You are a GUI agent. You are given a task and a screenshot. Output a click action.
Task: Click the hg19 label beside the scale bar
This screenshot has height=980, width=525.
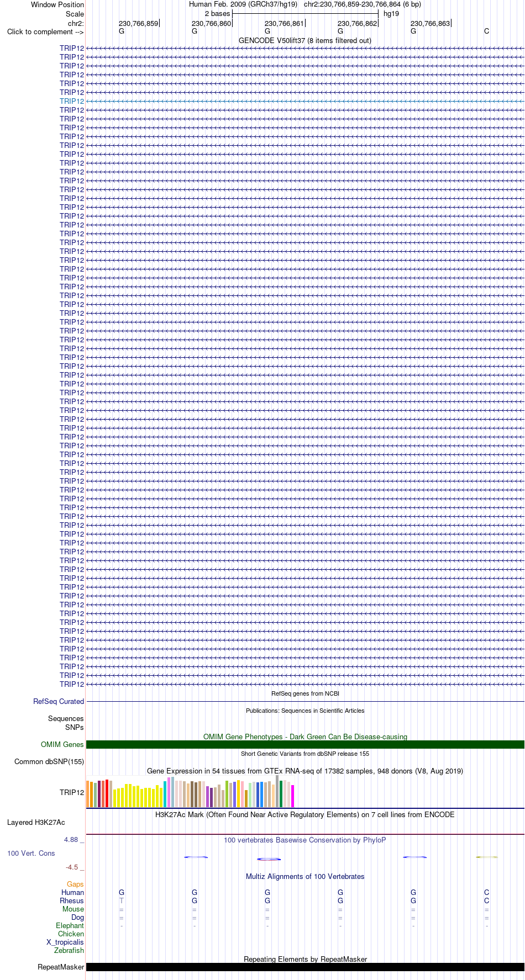(x=391, y=14)
